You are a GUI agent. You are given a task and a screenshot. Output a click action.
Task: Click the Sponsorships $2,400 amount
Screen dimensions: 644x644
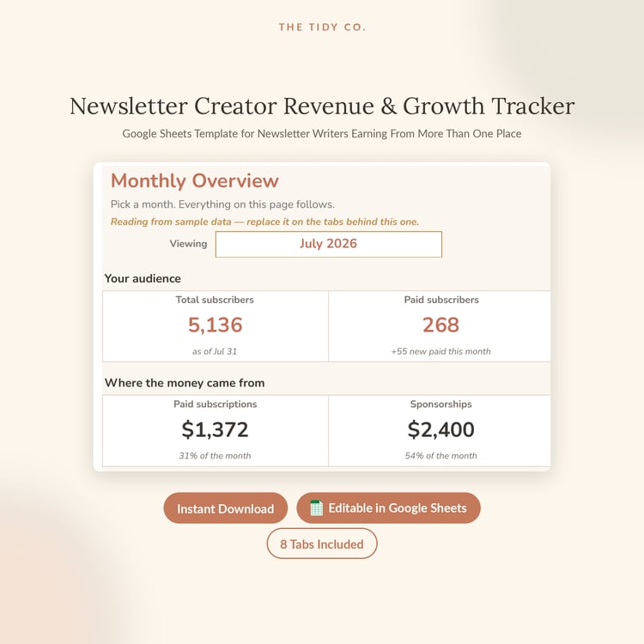(x=440, y=429)
